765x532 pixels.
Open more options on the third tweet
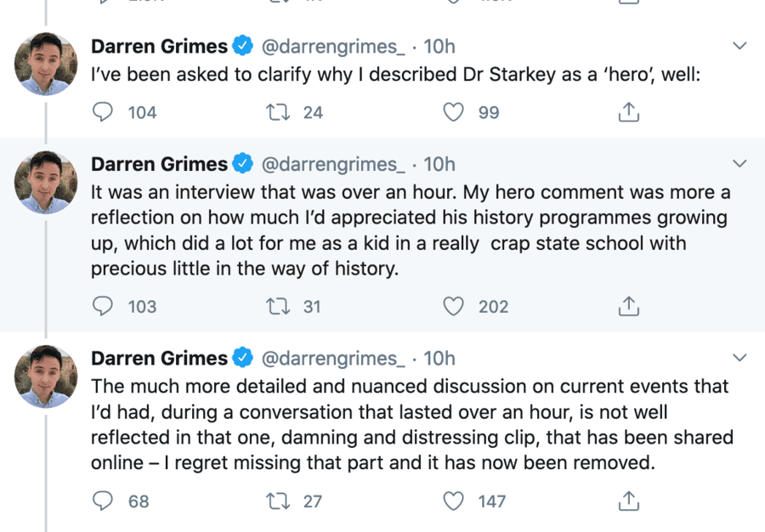(x=739, y=358)
